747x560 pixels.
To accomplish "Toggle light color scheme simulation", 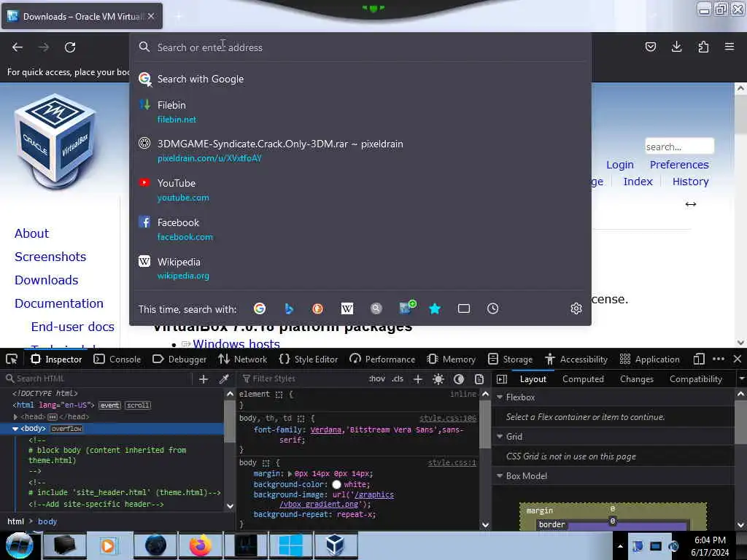I will tap(438, 379).
